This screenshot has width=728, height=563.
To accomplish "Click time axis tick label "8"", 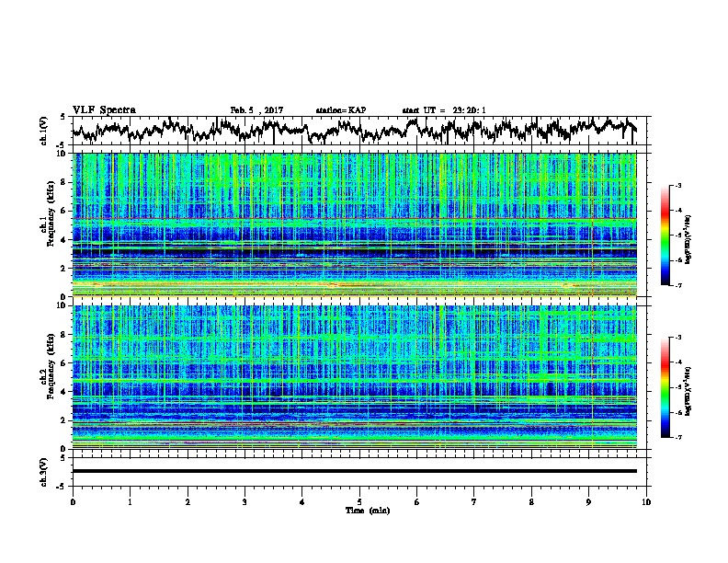I will tap(531, 502).
